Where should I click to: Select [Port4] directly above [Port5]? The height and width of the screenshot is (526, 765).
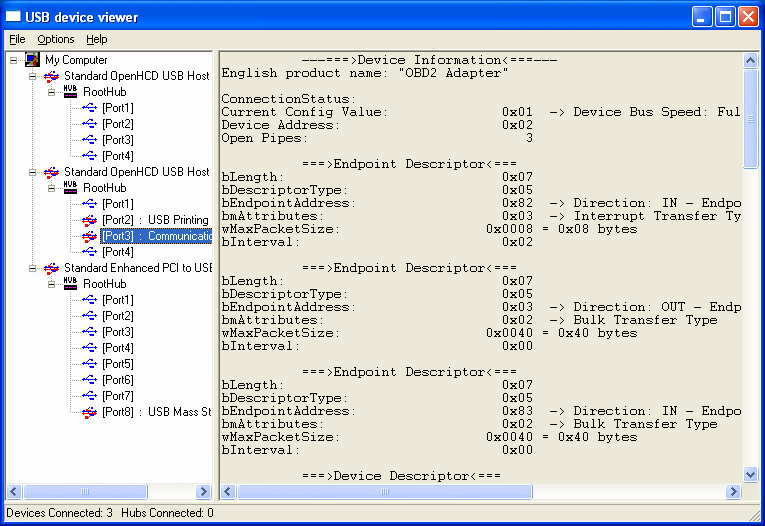(118, 348)
